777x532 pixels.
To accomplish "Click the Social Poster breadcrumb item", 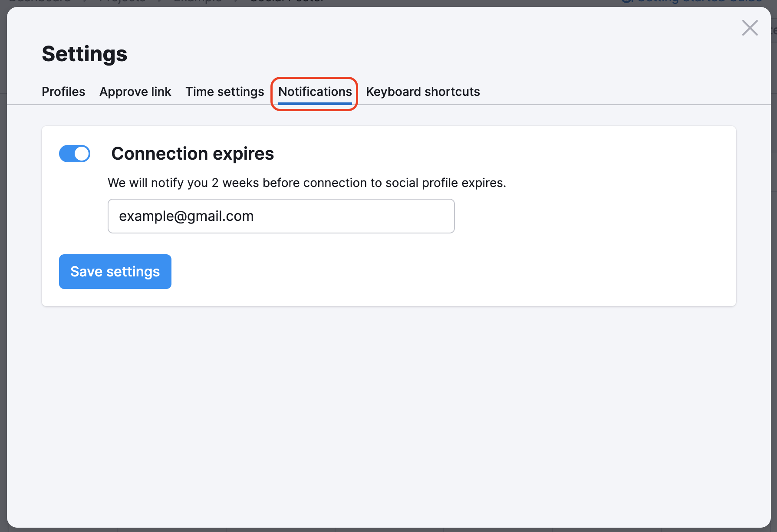I will click(286, 2).
